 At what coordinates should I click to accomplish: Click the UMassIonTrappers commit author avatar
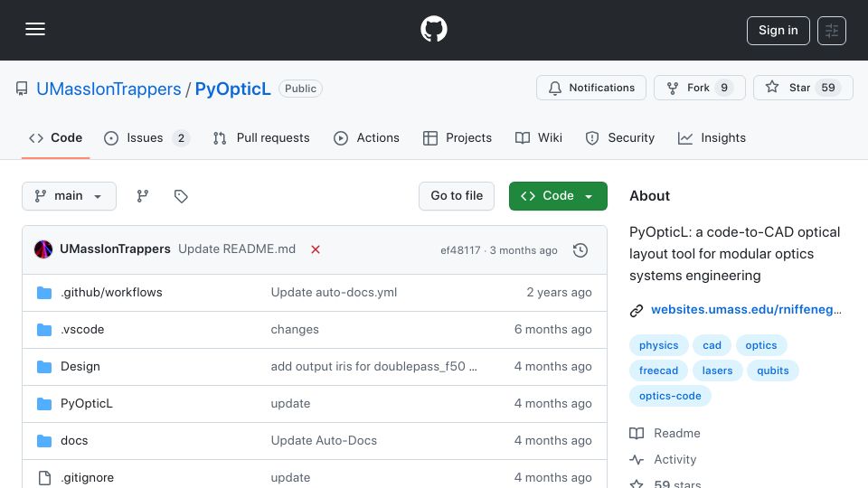pyautogui.click(x=43, y=249)
